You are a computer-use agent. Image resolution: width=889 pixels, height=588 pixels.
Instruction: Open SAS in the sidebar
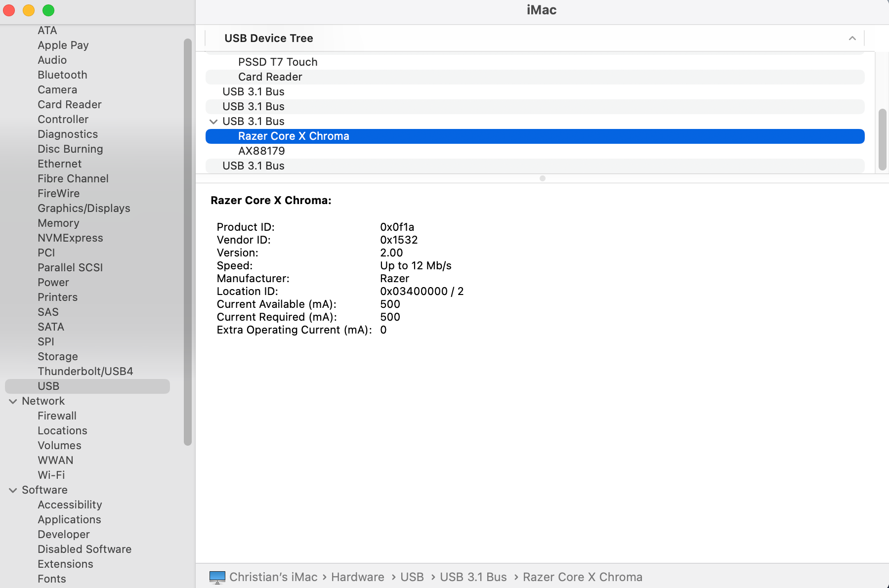coord(48,312)
